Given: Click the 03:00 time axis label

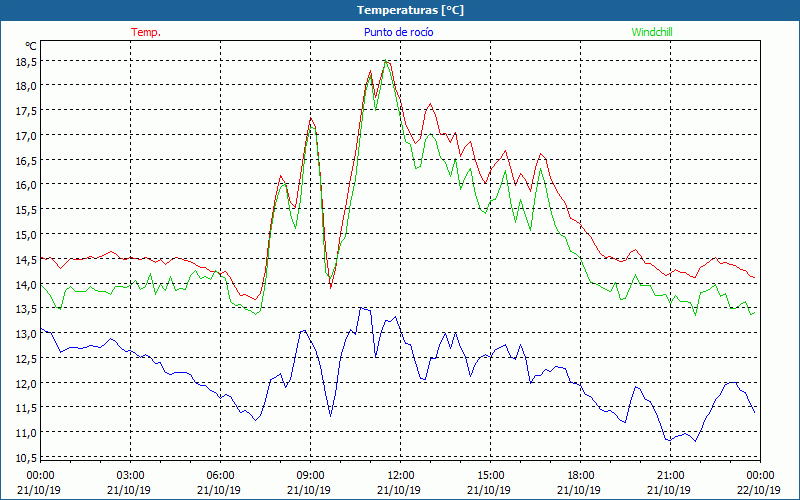Looking at the screenshot, I should [131, 476].
